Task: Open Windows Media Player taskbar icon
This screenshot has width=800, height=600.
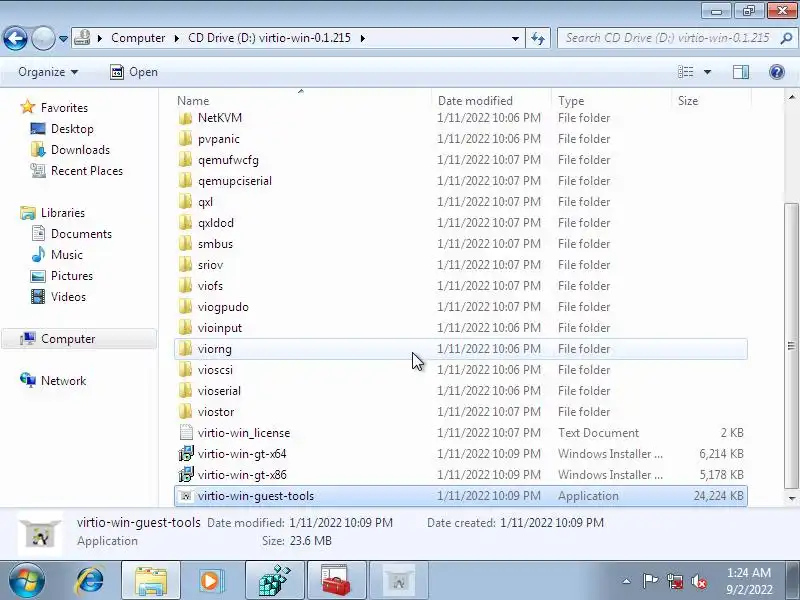Action: tap(211, 580)
